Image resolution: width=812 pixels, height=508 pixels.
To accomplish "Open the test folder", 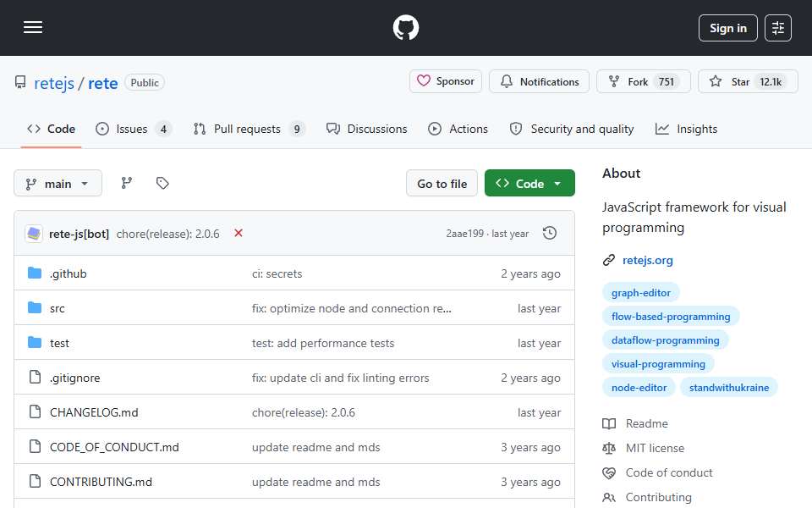I will [x=59, y=343].
